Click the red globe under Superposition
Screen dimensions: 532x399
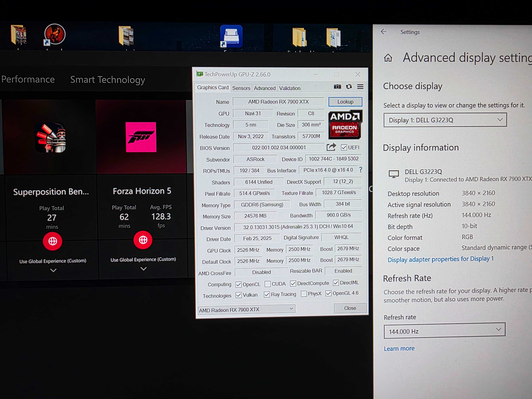click(x=52, y=241)
